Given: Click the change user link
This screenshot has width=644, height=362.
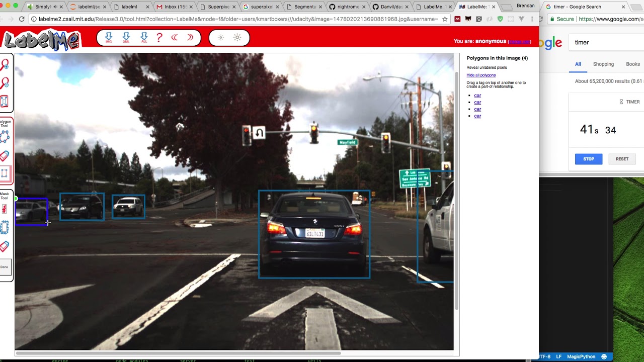Looking at the screenshot, I should [519, 42].
